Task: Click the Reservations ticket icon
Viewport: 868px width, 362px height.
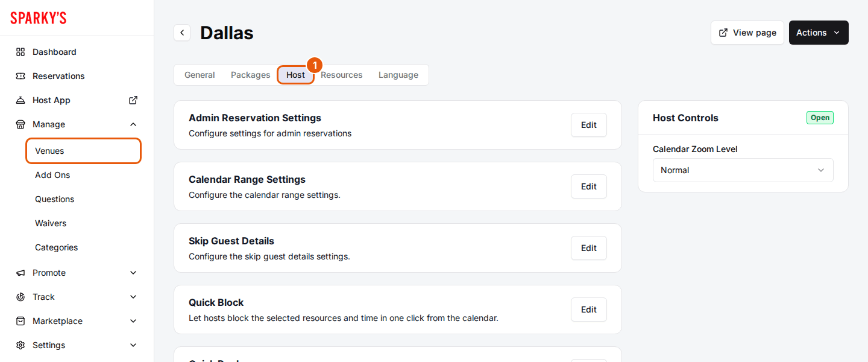Action: [x=20, y=76]
